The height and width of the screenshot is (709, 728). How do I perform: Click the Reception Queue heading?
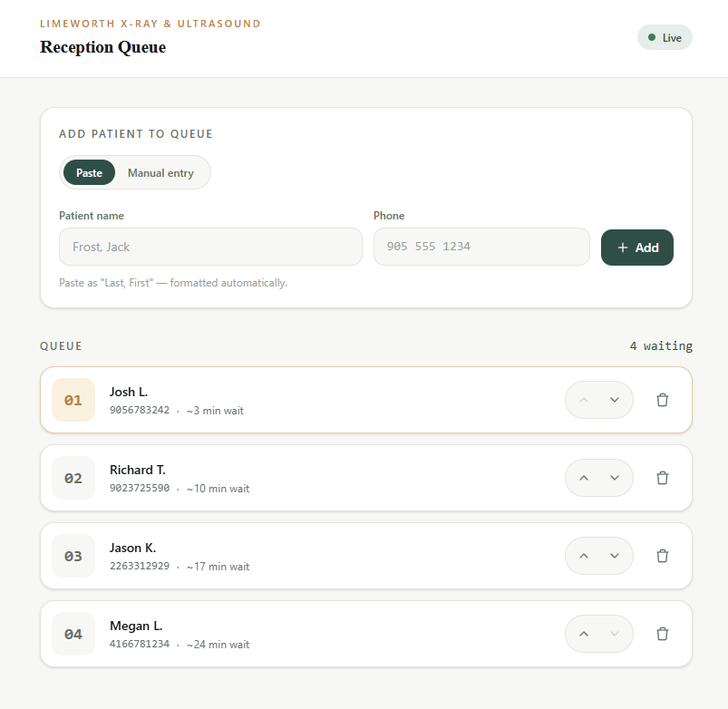102,47
